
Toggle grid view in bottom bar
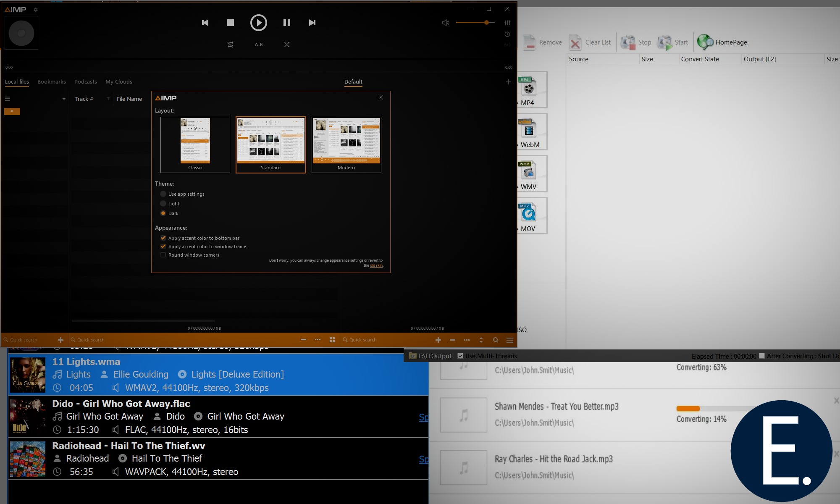332,340
